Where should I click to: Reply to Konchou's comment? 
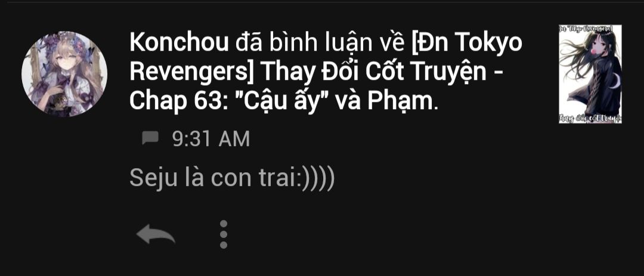[156, 234]
